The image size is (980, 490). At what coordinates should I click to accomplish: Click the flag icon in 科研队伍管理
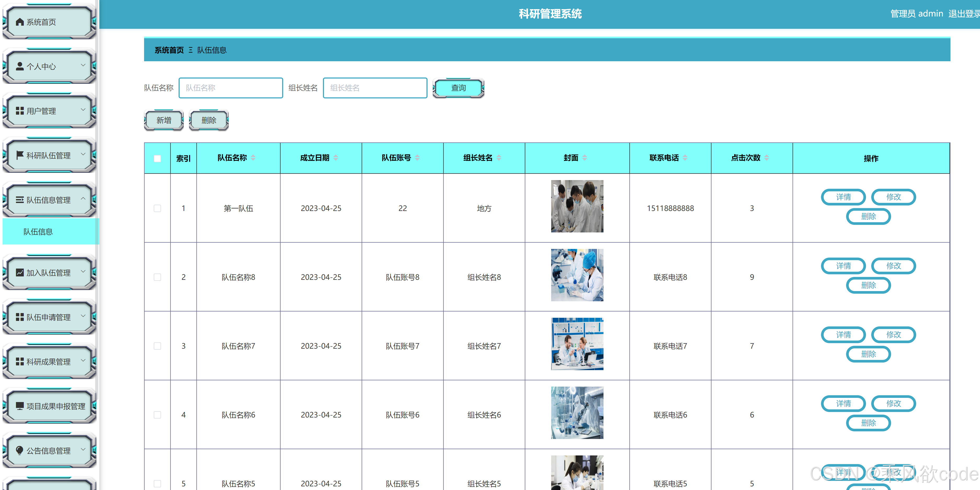[x=20, y=155]
